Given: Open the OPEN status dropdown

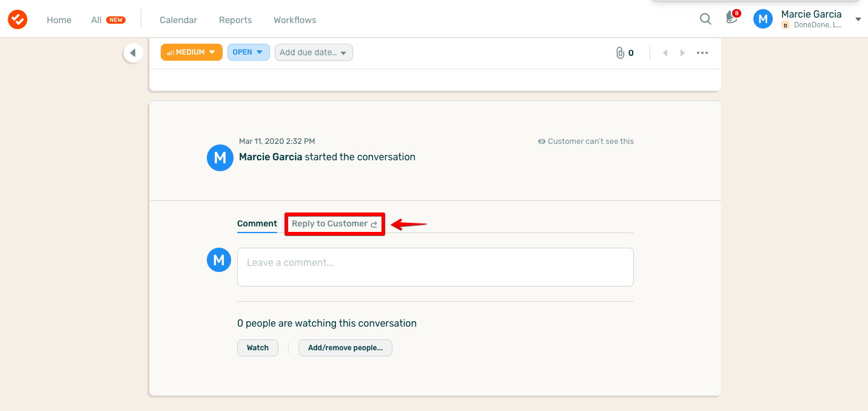Looking at the screenshot, I should pos(249,52).
